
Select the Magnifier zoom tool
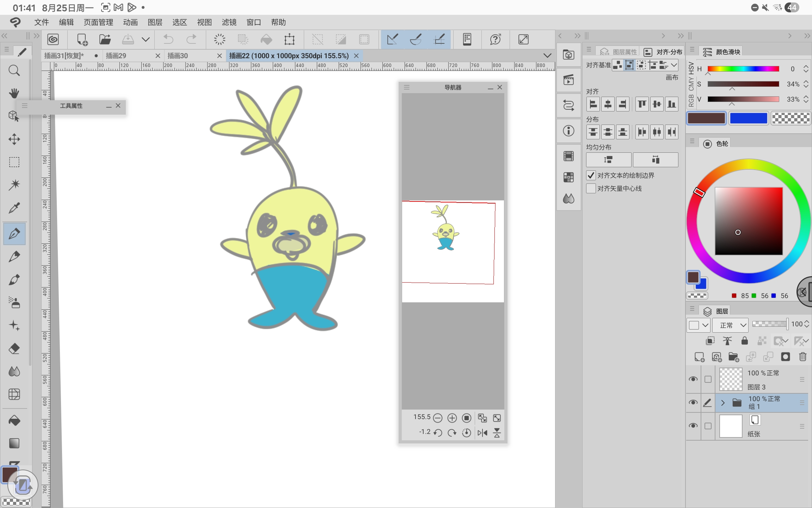click(x=14, y=71)
